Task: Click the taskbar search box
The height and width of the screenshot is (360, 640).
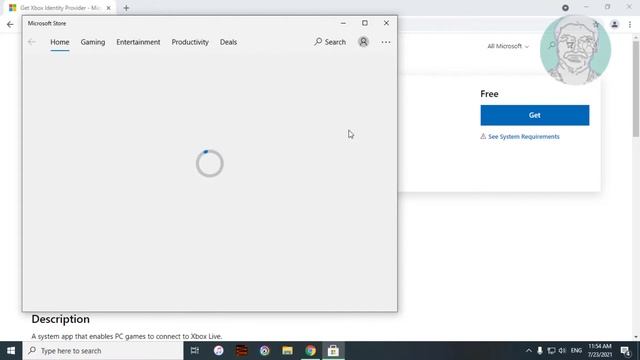Action: [103, 351]
